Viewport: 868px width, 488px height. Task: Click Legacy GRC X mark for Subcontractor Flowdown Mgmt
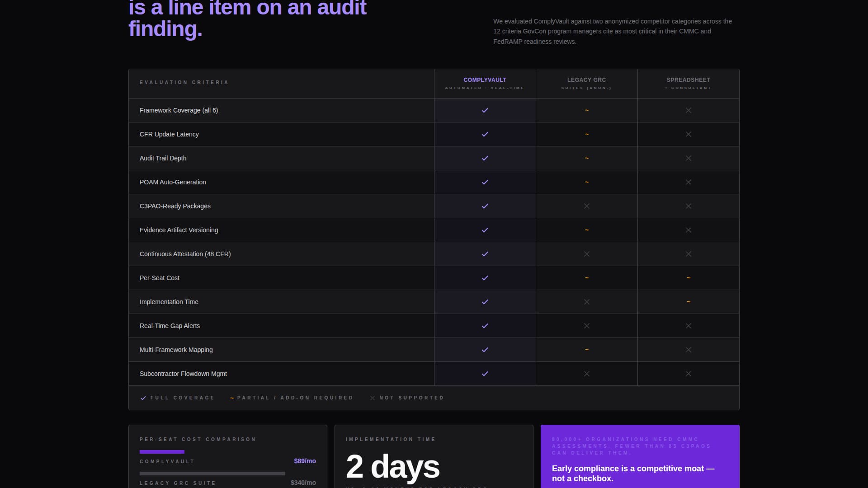point(587,374)
